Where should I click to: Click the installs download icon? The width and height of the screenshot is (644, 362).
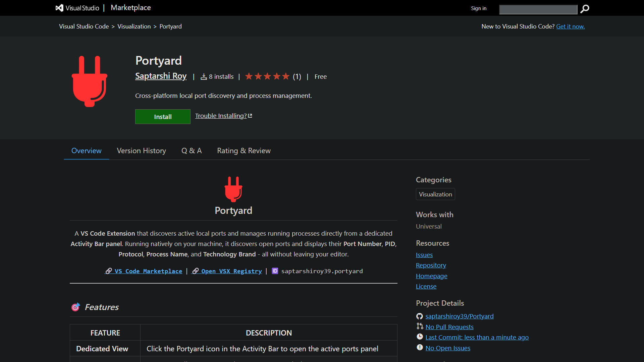(204, 77)
